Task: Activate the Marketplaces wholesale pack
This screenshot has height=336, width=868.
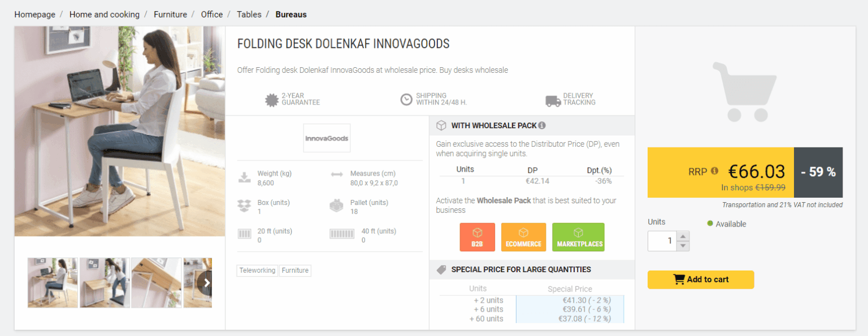Action: click(x=578, y=237)
